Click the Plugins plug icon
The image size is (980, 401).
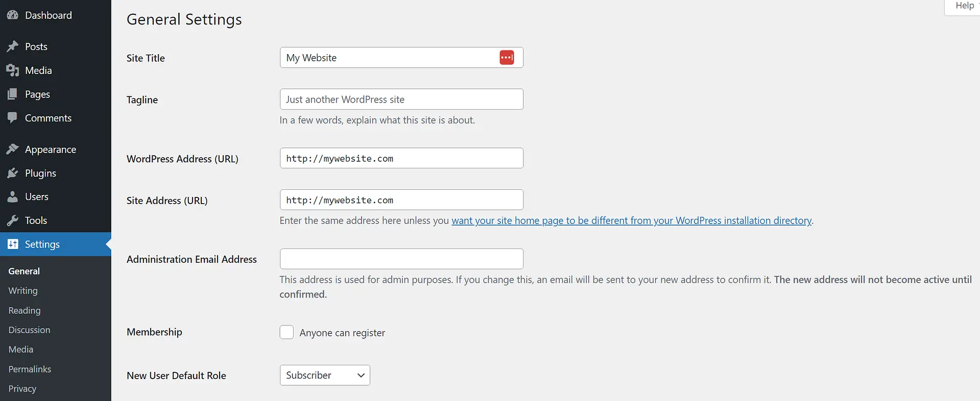point(13,173)
